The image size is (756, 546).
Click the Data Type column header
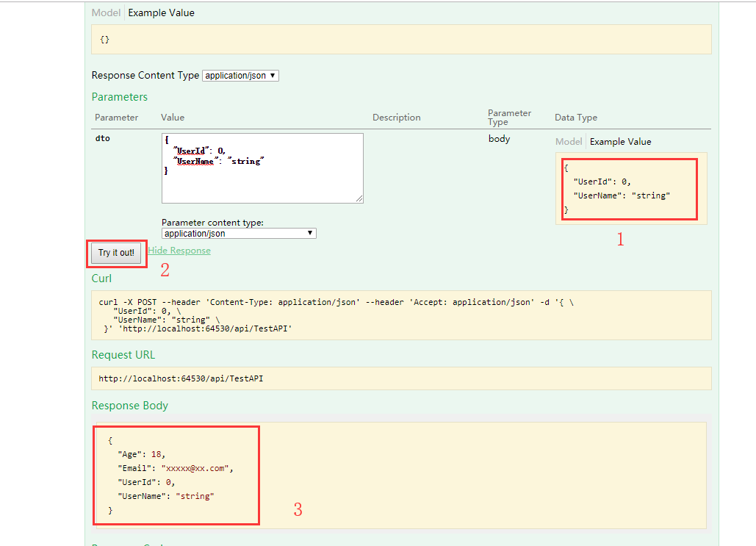coord(576,118)
